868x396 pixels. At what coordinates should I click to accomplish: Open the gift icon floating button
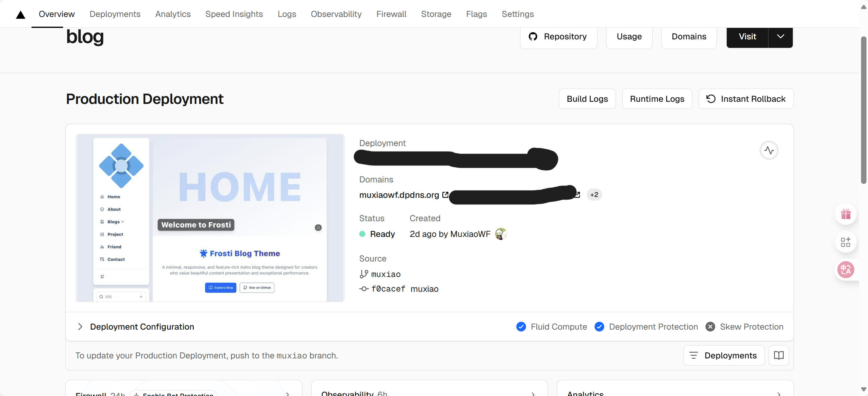pyautogui.click(x=846, y=214)
